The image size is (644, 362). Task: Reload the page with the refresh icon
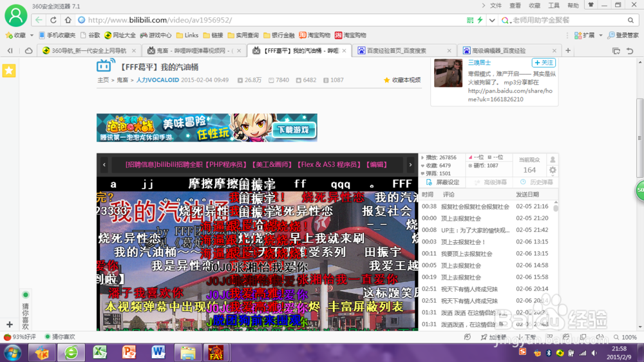click(x=53, y=20)
